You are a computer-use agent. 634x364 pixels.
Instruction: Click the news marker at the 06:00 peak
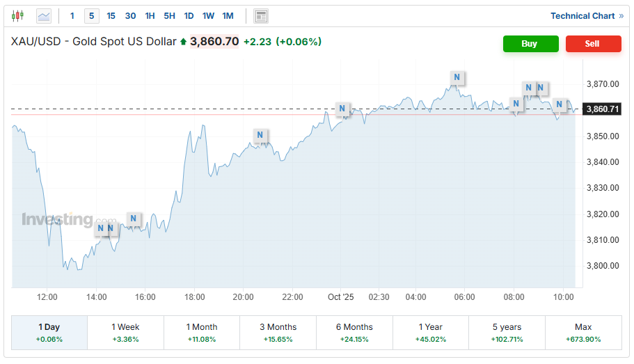457,77
